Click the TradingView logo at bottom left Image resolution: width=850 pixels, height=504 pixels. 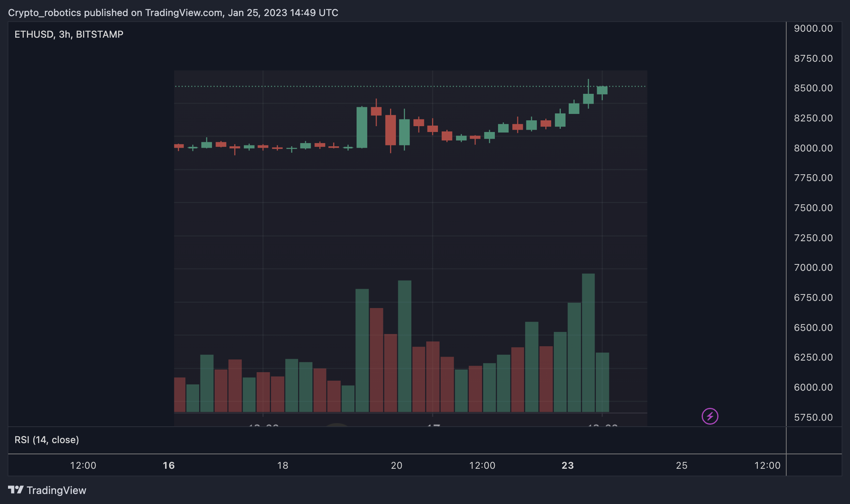pyautogui.click(x=47, y=490)
